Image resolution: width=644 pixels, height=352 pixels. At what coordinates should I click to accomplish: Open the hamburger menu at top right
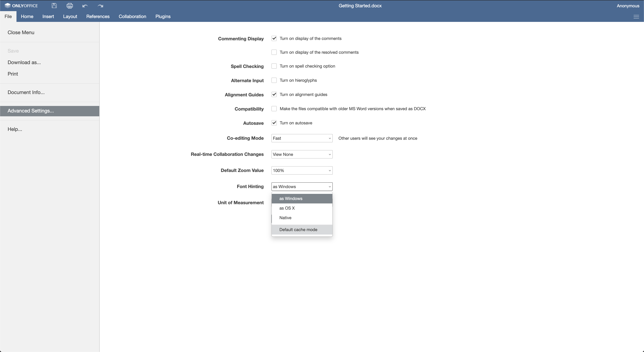[x=636, y=17]
